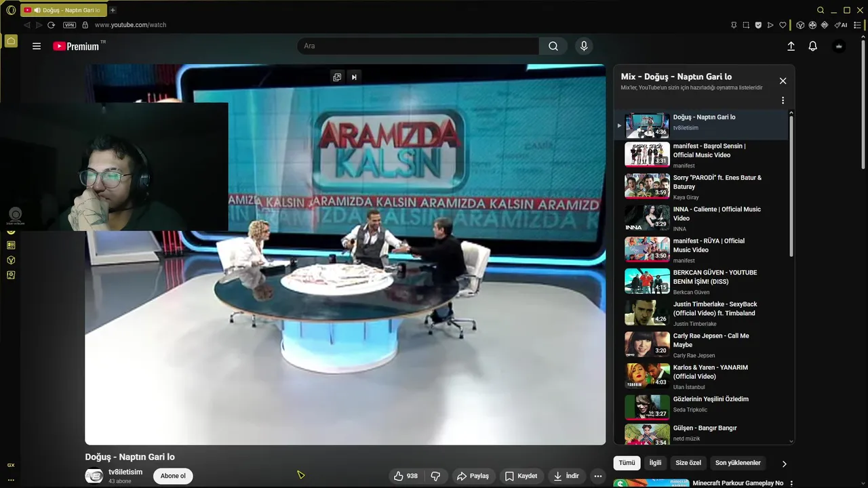Dislike the video
Image resolution: width=868 pixels, height=488 pixels.
[436, 476]
